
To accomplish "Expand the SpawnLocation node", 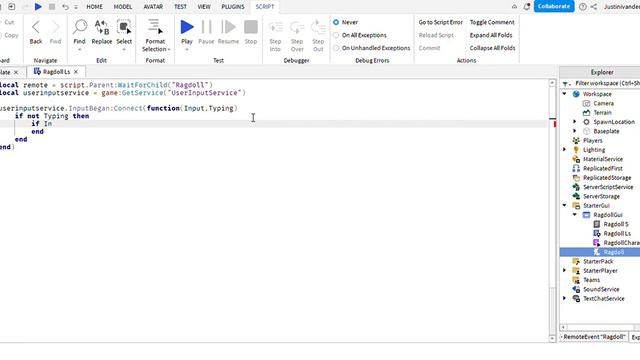I will [575, 122].
